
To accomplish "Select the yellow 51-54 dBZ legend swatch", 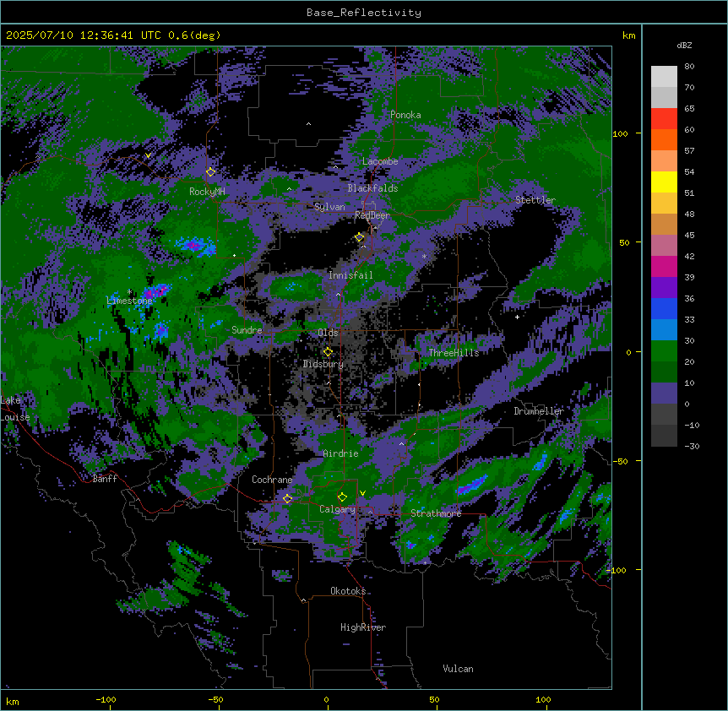I will (664, 182).
